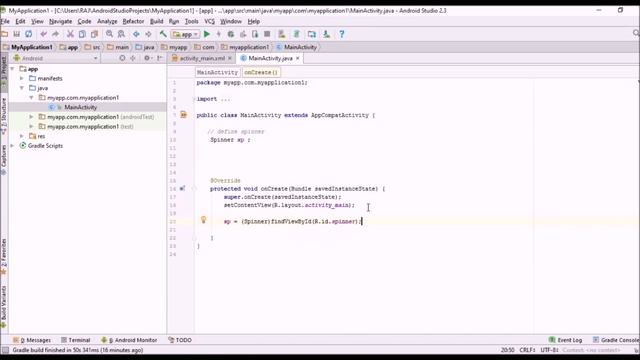
Task: Click the Paste toolbar icon
Action: 94,34
